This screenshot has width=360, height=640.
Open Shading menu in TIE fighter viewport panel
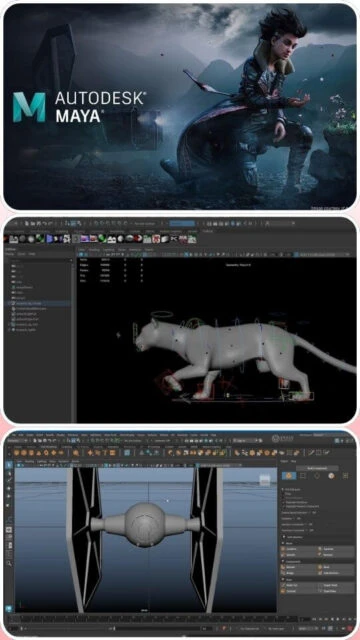pos(29,461)
